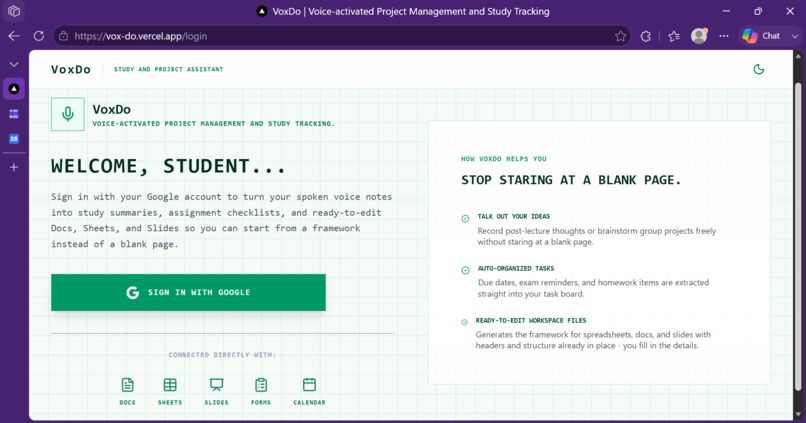Click the "TALK OUT YOUR IDEAS" title

coord(514,216)
